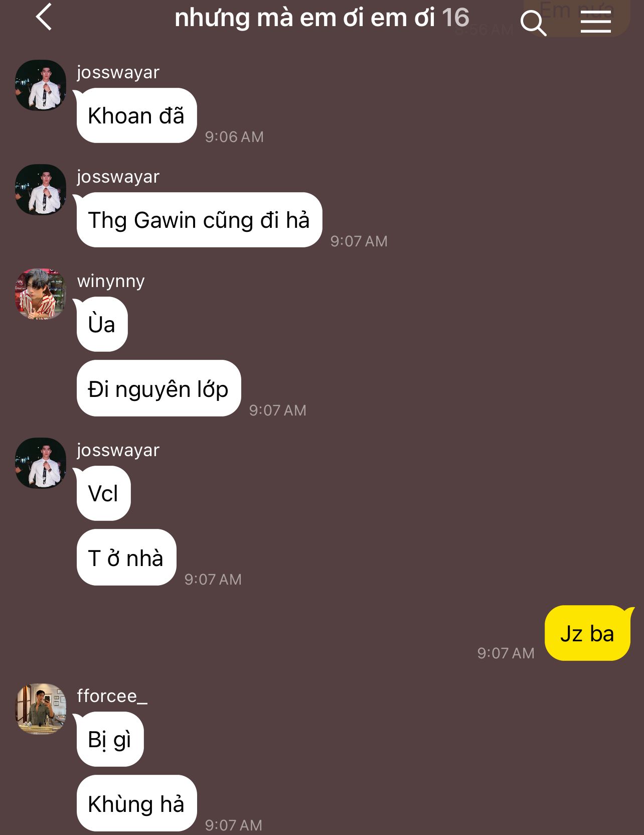
Task: Tap josswayar avatar beside Gawin message
Action: pyautogui.click(x=41, y=190)
